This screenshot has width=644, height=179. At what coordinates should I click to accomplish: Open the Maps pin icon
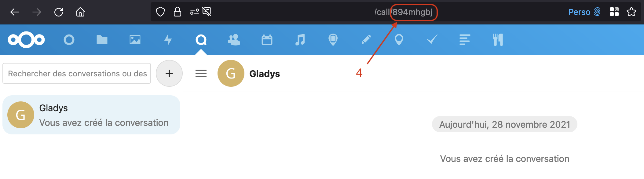coord(399,40)
